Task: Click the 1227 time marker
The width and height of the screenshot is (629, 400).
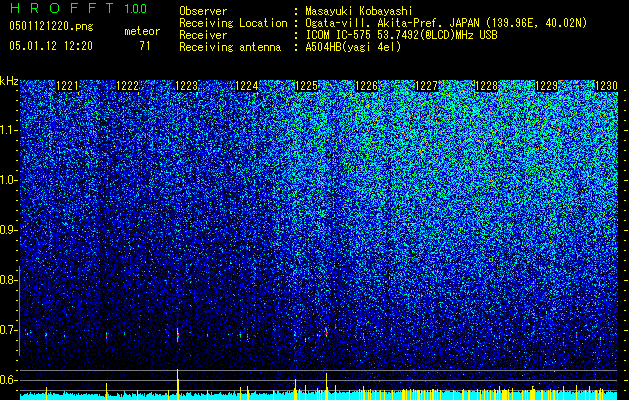Action: click(x=426, y=86)
